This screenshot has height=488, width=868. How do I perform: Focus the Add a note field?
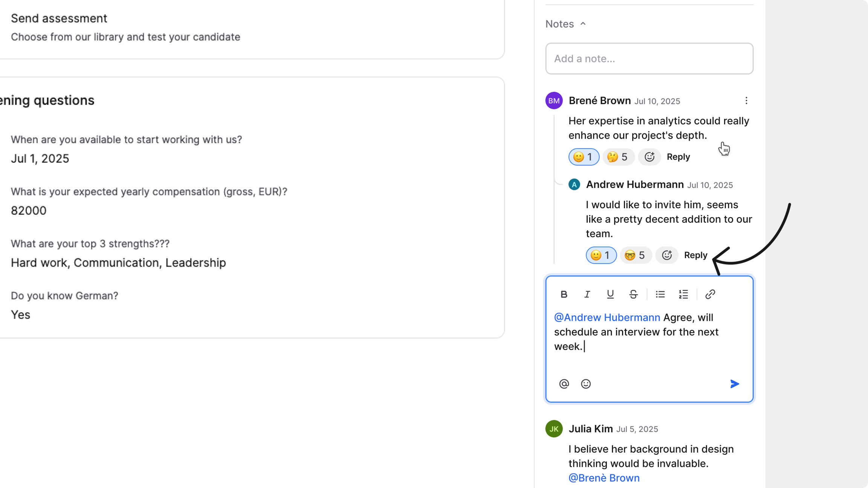coord(649,58)
